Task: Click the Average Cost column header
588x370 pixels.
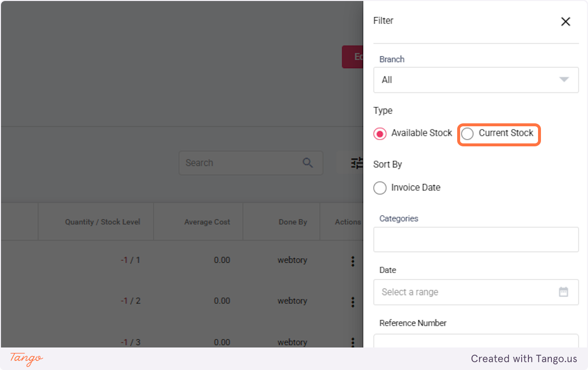Action: coord(207,222)
